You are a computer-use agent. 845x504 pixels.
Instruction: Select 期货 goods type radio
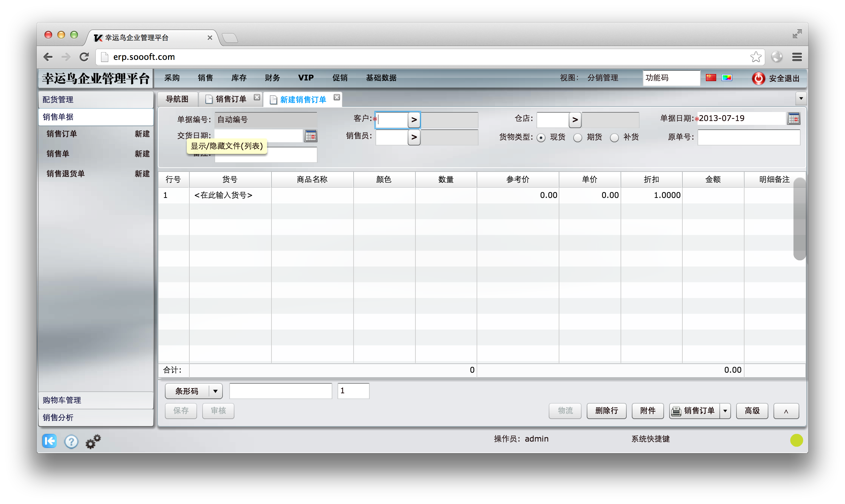(578, 138)
